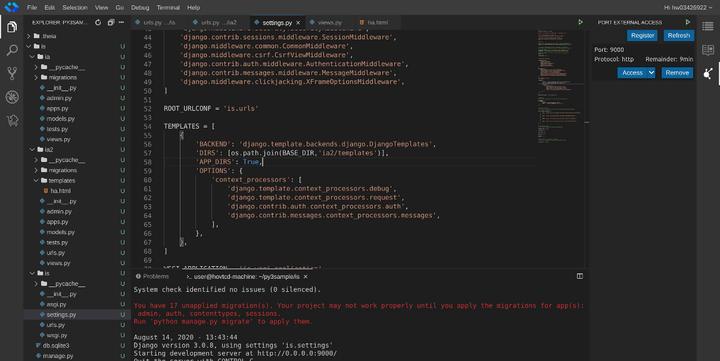Refresh the Explorer file tree
Screen dimensions: 720x361
point(98,22)
